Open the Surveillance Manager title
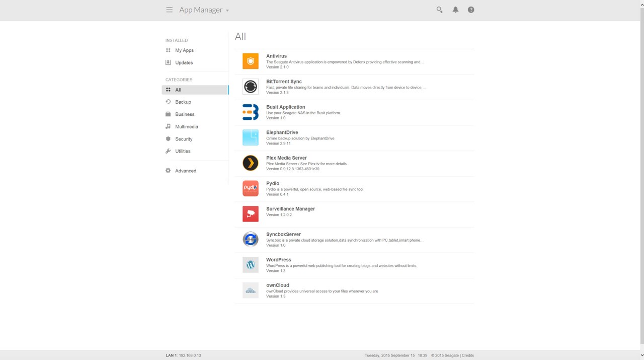 [x=290, y=208]
